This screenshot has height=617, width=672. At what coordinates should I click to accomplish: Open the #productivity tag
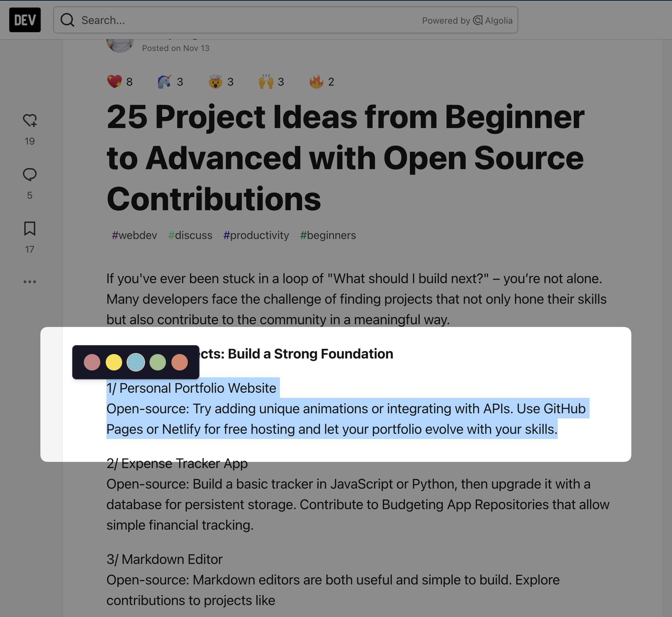[256, 235]
